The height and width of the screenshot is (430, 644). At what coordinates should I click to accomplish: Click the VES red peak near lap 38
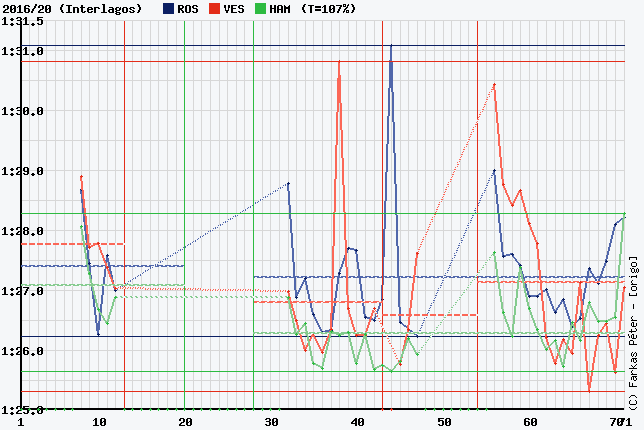tap(339, 62)
